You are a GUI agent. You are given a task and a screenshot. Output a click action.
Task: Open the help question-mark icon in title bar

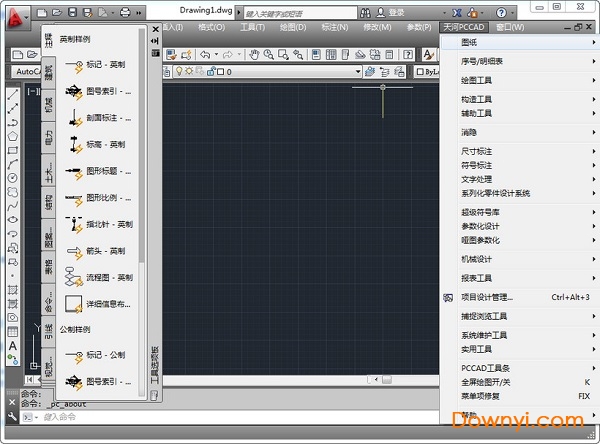click(x=501, y=13)
